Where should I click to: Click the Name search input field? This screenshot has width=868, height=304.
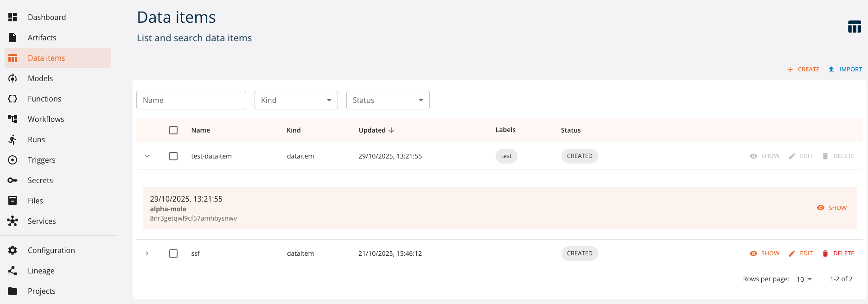pos(191,100)
